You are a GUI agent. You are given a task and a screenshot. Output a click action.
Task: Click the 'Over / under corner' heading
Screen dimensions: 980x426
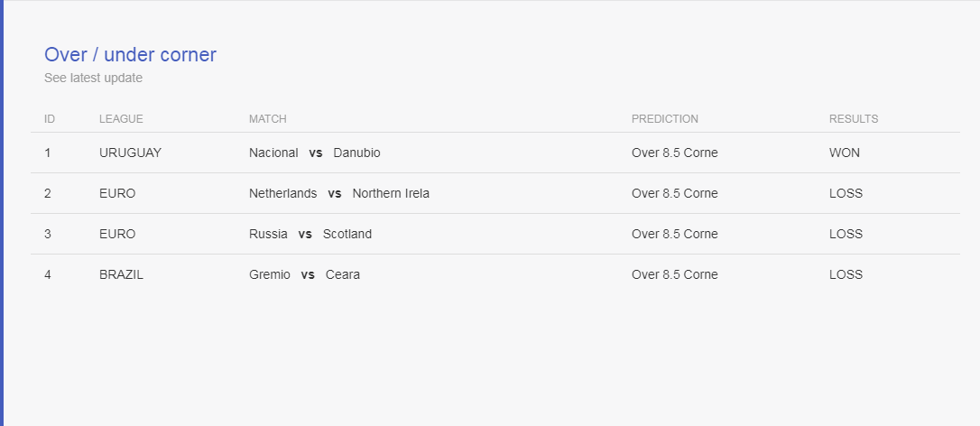point(130,54)
